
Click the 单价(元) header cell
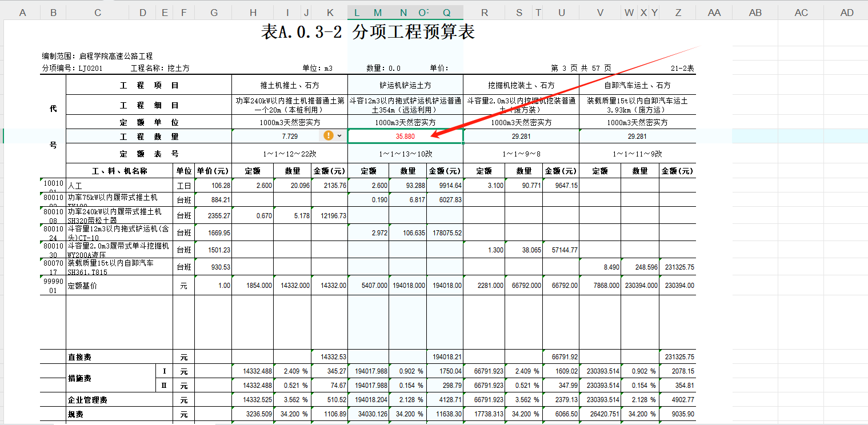tap(213, 170)
